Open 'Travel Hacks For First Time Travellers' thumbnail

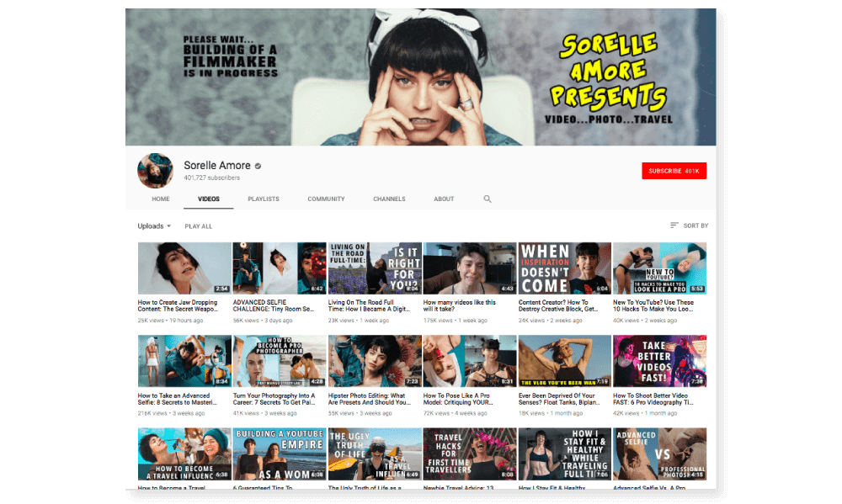pyautogui.click(x=469, y=454)
